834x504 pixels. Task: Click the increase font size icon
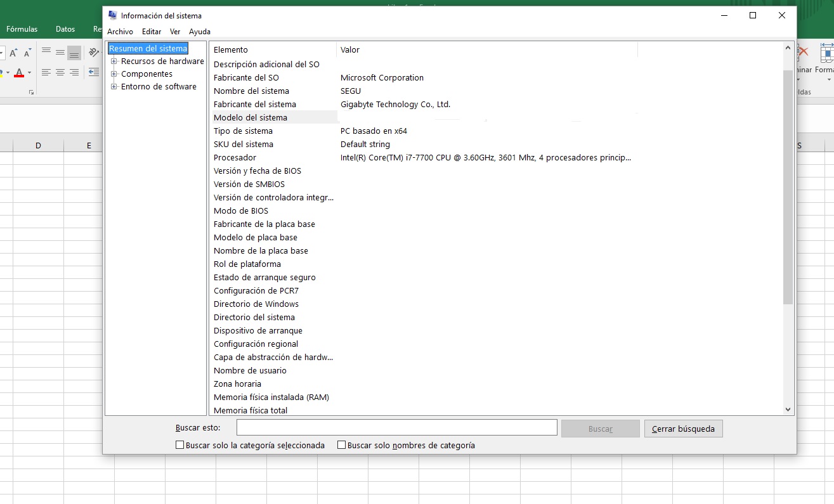[x=13, y=53]
